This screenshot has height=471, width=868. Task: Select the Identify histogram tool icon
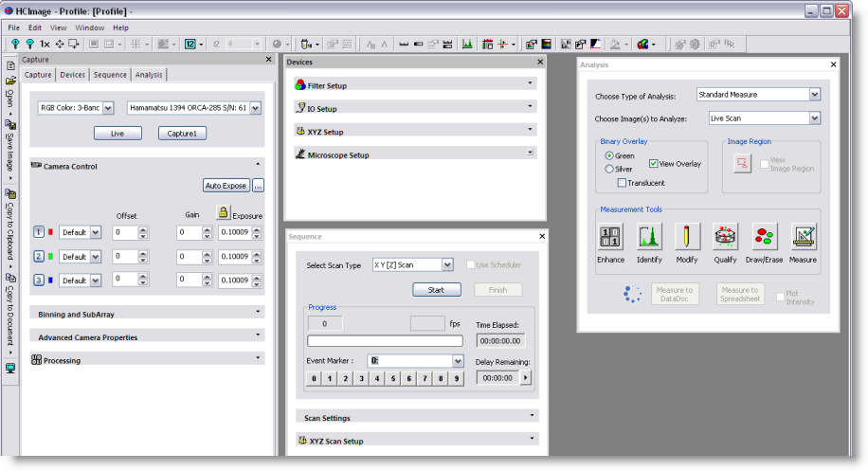click(x=649, y=237)
